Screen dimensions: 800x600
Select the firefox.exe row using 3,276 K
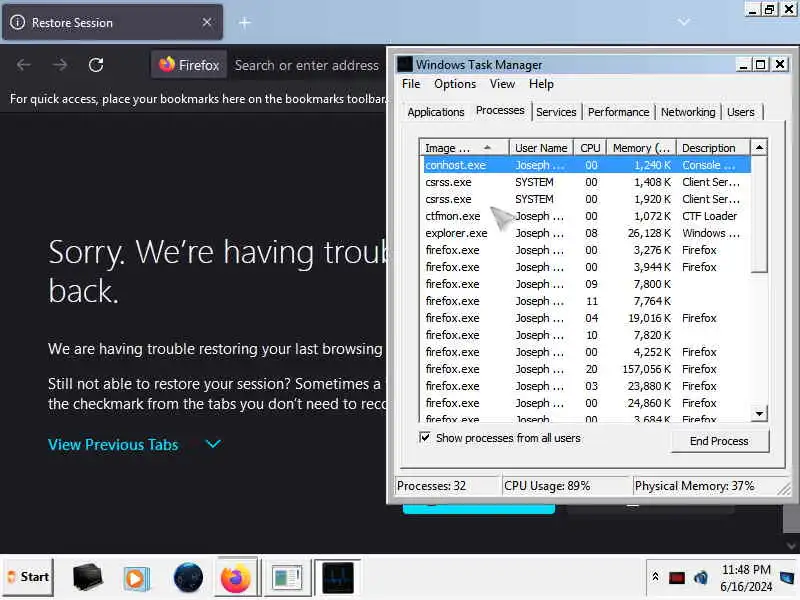587,250
